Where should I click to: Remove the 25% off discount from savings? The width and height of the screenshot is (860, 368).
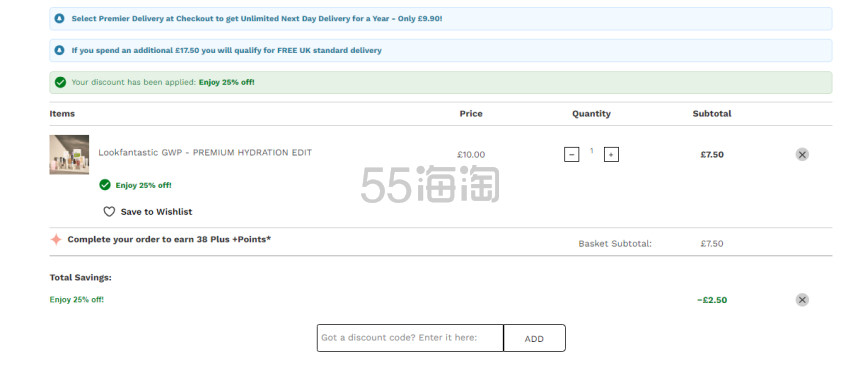tap(802, 300)
